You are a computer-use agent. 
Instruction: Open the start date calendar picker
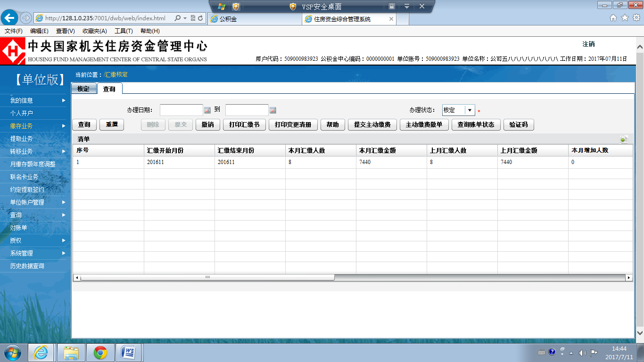(207, 110)
